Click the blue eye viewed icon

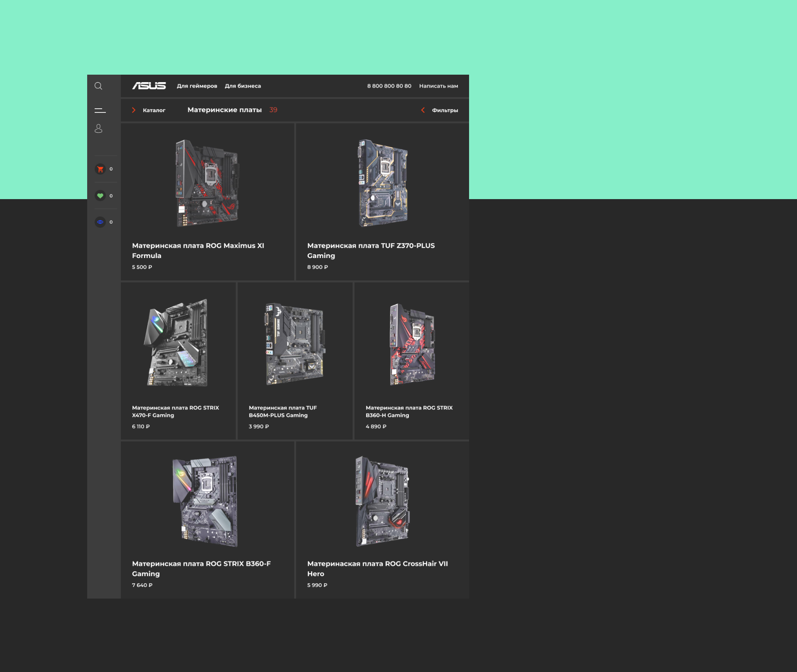pos(100,222)
